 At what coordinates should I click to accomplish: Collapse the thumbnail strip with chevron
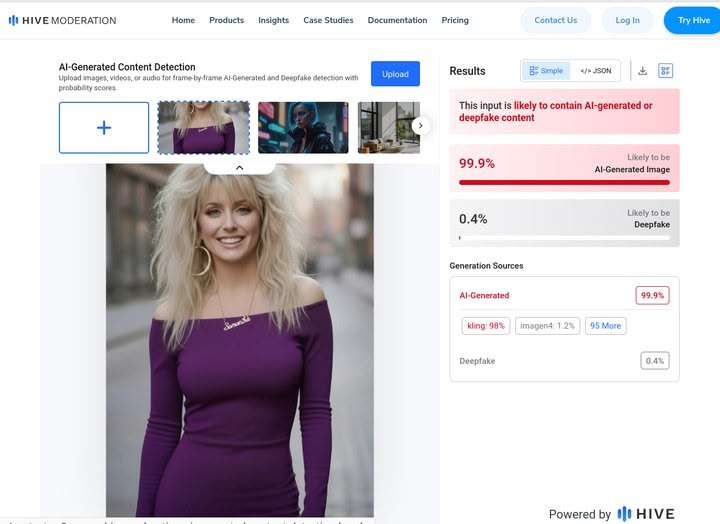tap(239, 168)
